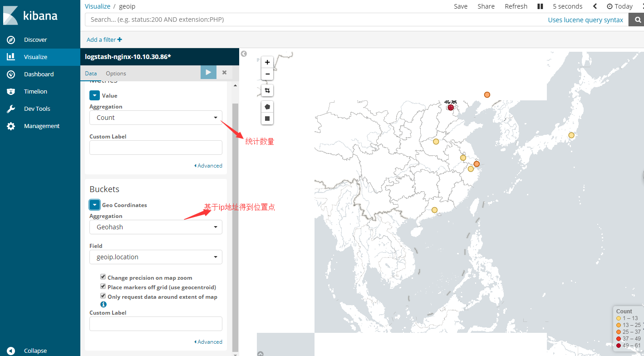Click the Visualize bar chart icon
Screen dimensions: 644x356
pyautogui.click(x=11, y=57)
